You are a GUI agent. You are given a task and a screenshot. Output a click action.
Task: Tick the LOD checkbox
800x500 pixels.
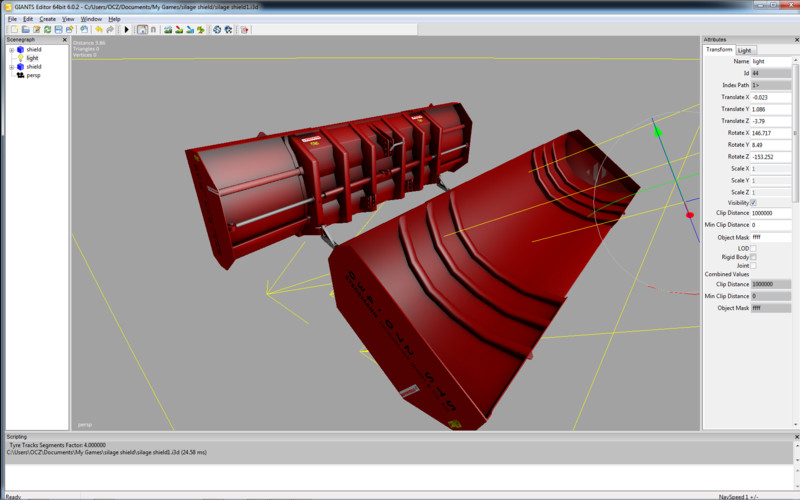[754, 248]
